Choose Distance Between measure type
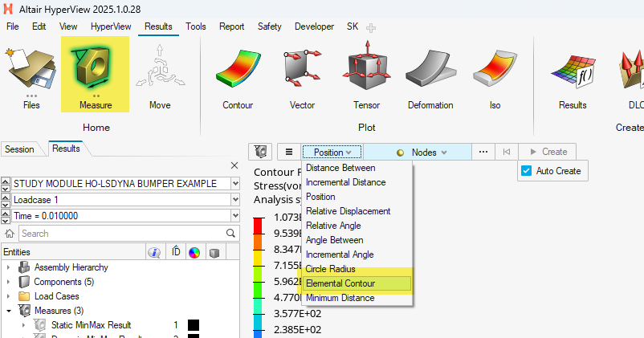 pos(357,168)
